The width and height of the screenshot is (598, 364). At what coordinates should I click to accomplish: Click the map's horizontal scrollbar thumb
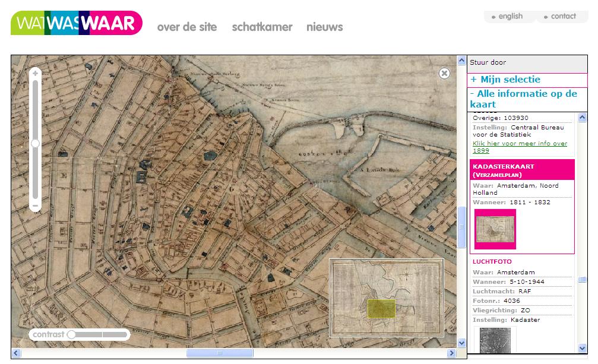tap(220, 353)
